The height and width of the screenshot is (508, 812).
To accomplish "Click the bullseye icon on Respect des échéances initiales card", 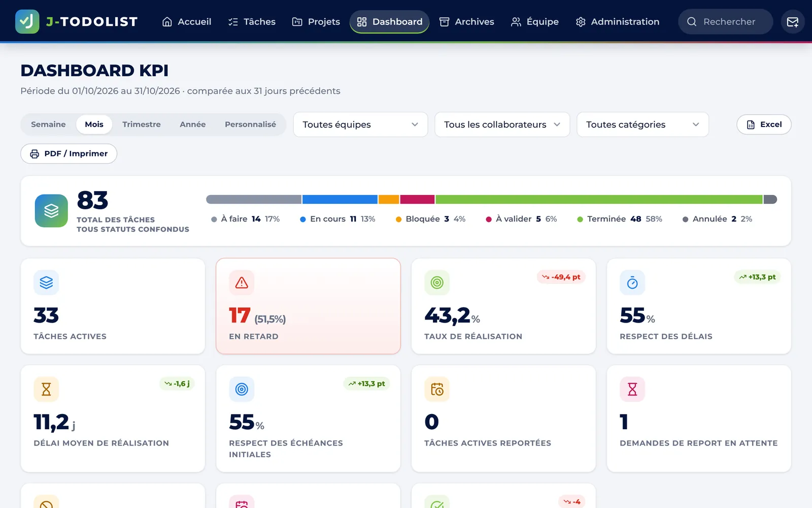I will pos(242,389).
